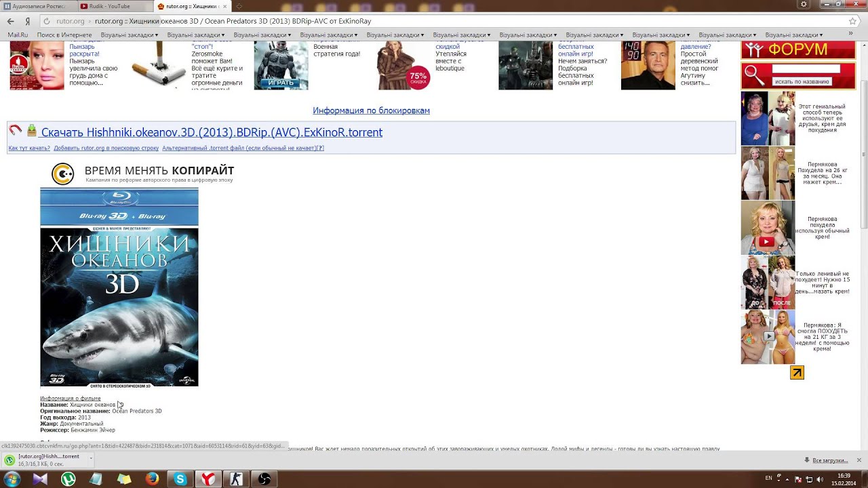Open the ФОРУМ banner button
868x488 pixels.
798,49
